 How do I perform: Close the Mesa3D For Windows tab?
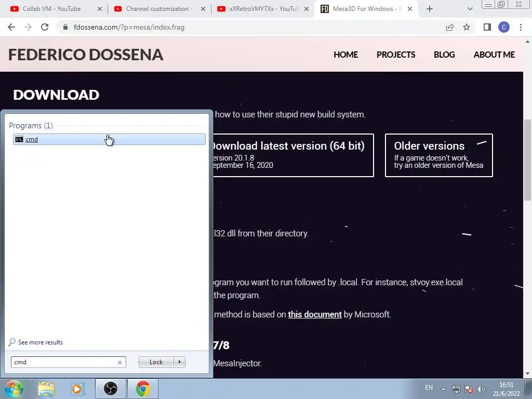pos(410,9)
